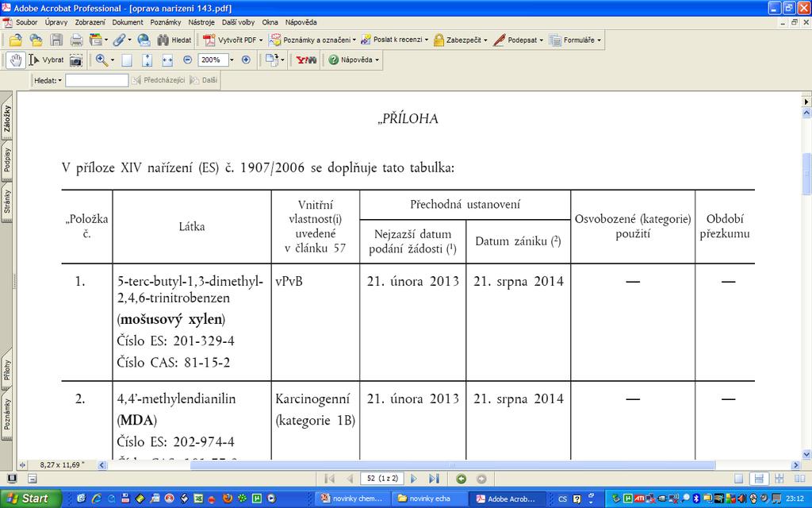Click the Hledat find text field
Image resolution: width=812 pixels, height=508 pixels.
pyautogui.click(x=97, y=80)
